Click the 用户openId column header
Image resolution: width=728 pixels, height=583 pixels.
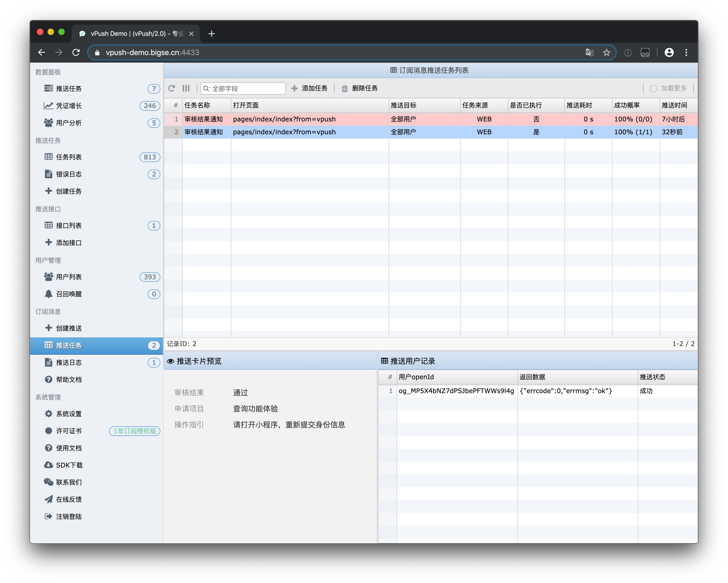[457, 377]
